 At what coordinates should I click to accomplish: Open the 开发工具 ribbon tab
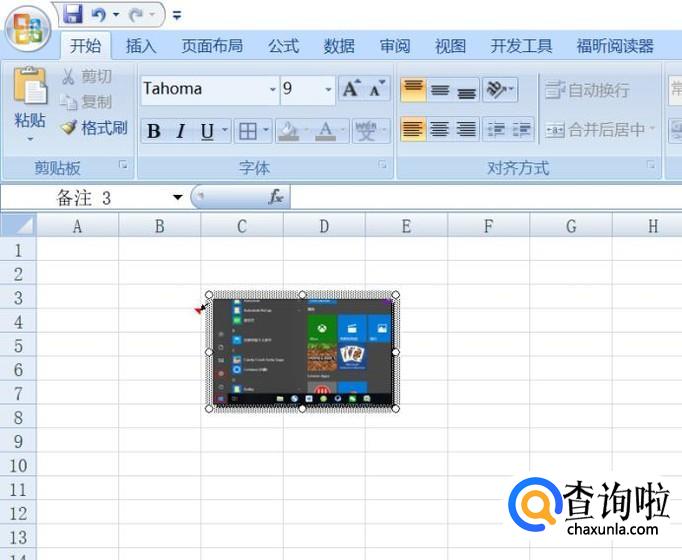[521, 46]
